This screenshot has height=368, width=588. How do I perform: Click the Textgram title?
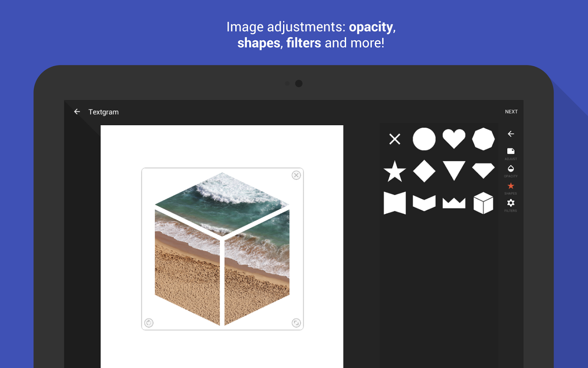point(104,112)
